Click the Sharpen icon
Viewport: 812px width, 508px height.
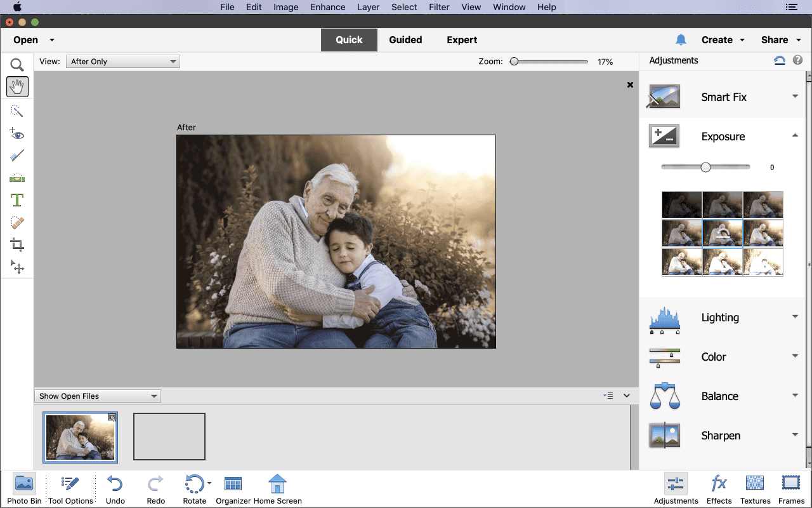tap(664, 436)
